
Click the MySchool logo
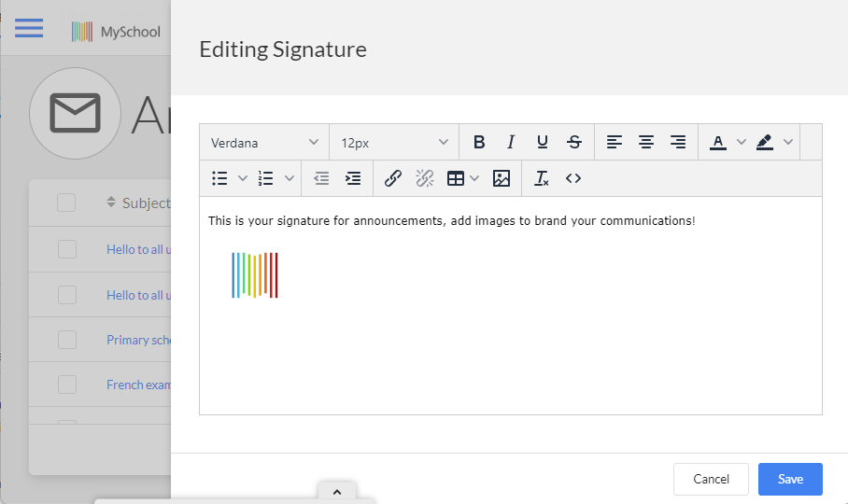click(116, 32)
